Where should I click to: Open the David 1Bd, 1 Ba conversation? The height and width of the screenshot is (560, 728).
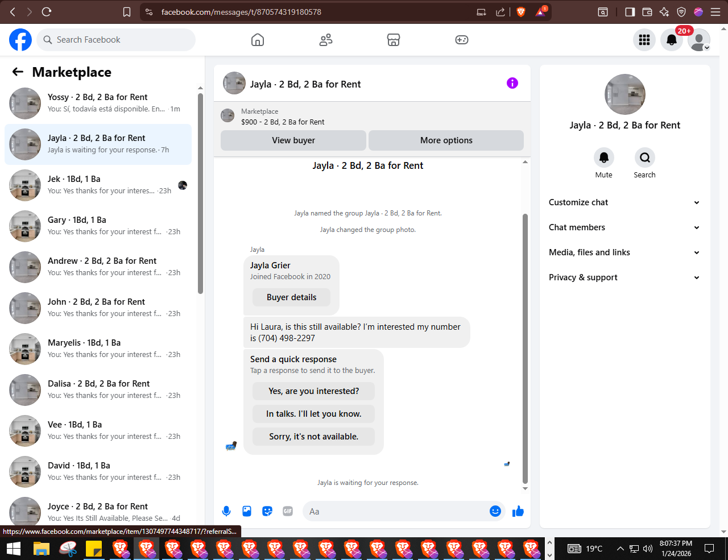(98, 472)
